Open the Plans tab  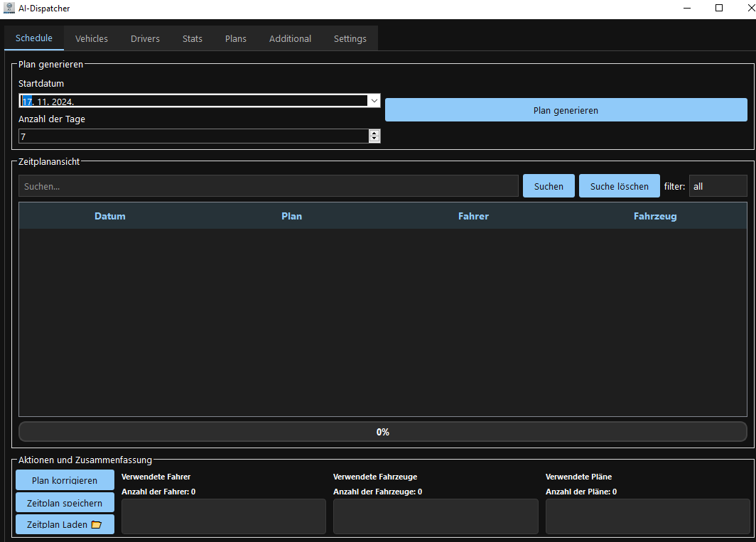coord(235,38)
